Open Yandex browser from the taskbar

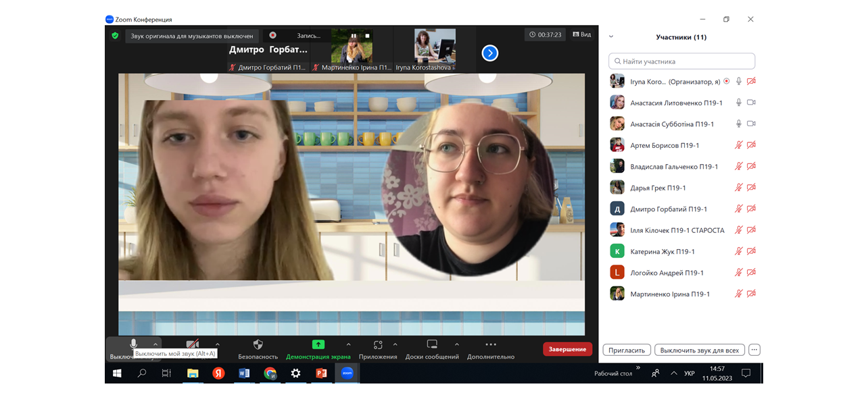tap(218, 373)
